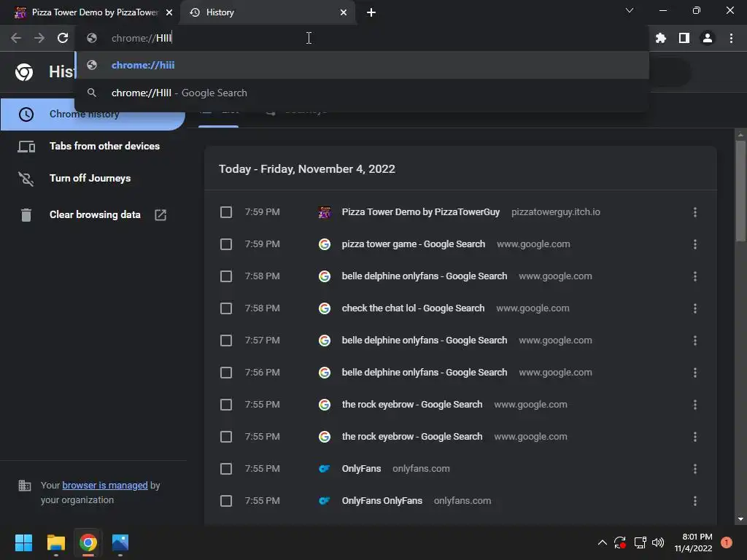Check the pizza tower game search entry

click(226, 244)
